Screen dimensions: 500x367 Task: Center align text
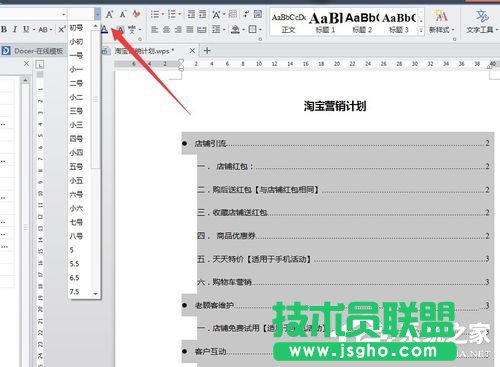pyautogui.click(x=166, y=30)
